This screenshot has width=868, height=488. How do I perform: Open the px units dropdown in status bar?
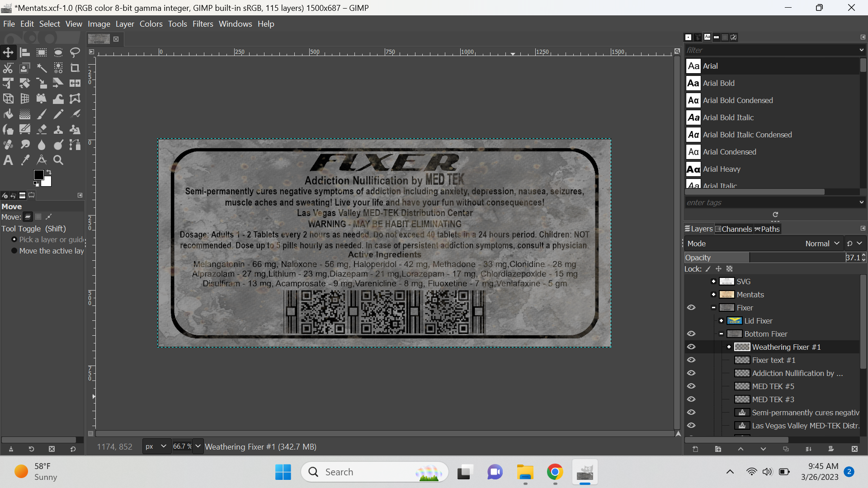[x=156, y=446]
